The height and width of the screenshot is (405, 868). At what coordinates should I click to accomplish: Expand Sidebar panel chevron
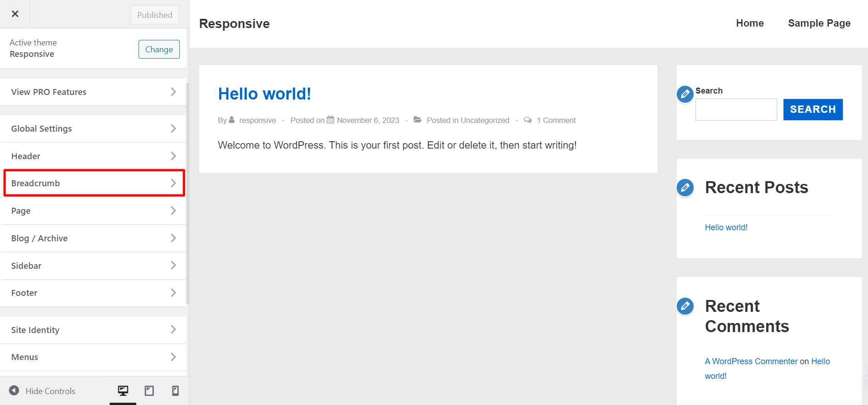tap(173, 265)
